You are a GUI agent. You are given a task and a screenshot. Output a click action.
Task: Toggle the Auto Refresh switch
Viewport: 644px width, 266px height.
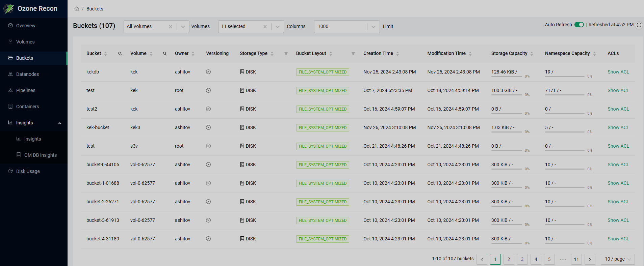(x=579, y=25)
